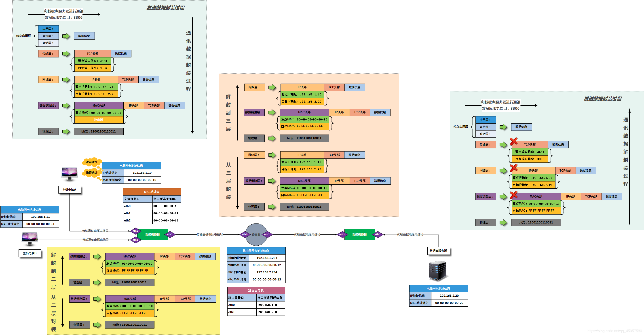Select the 192.168.1.254 cell
Image resolution: width=644 pixels, height=335 pixels.
pyautogui.click(x=267, y=258)
